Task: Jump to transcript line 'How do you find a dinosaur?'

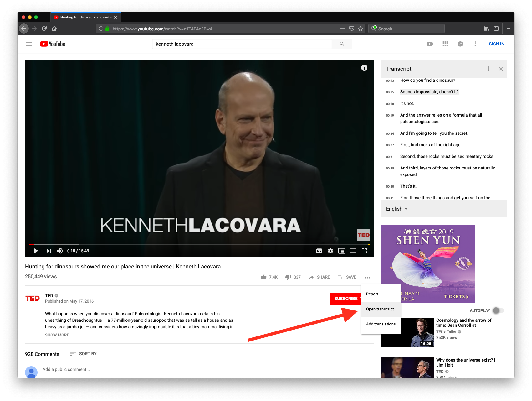Action: [x=427, y=80]
